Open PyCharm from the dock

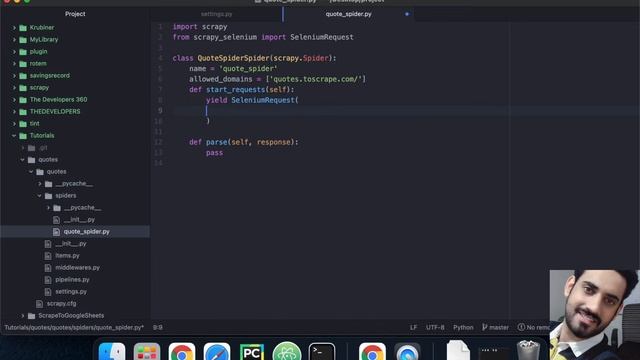pyautogui.click(x=252, y=351)
